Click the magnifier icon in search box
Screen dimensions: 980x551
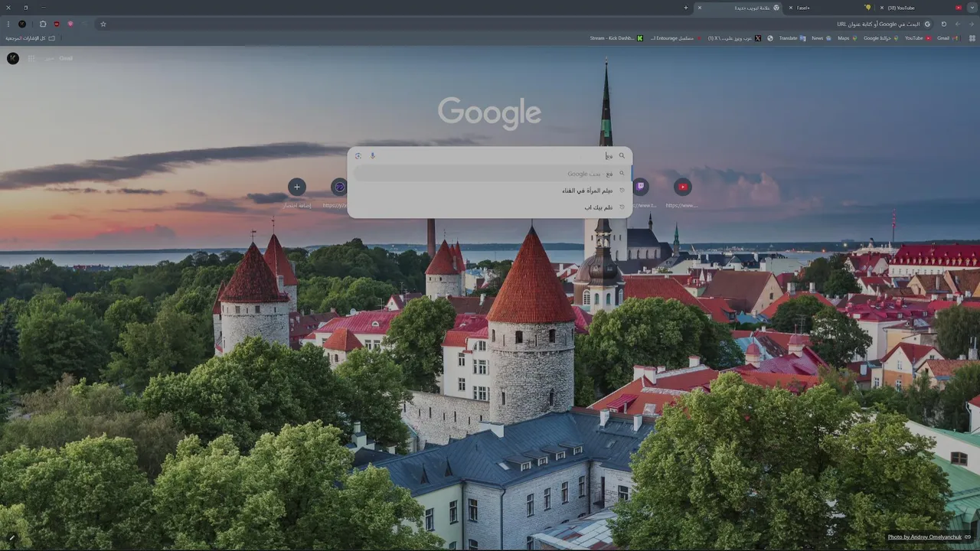click(622, 155)
